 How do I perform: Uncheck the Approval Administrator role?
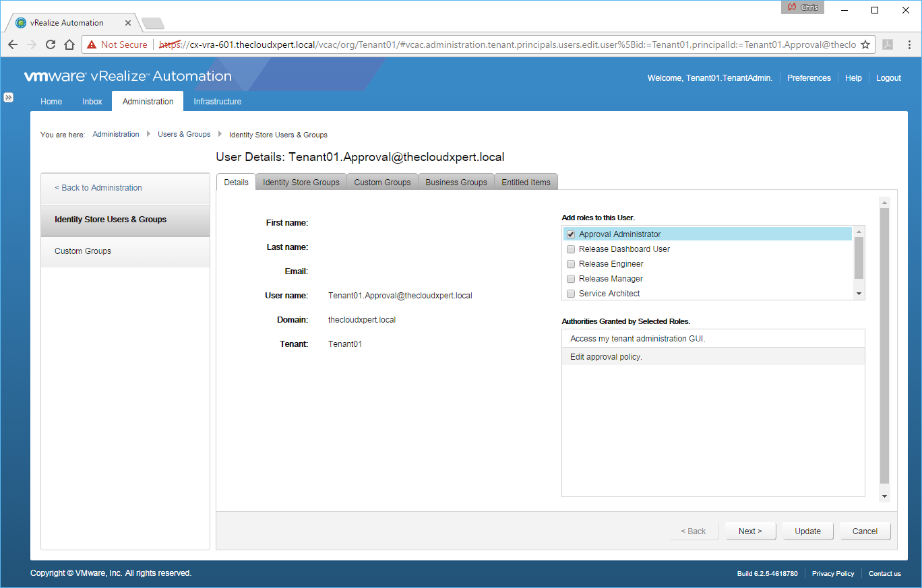571,234
